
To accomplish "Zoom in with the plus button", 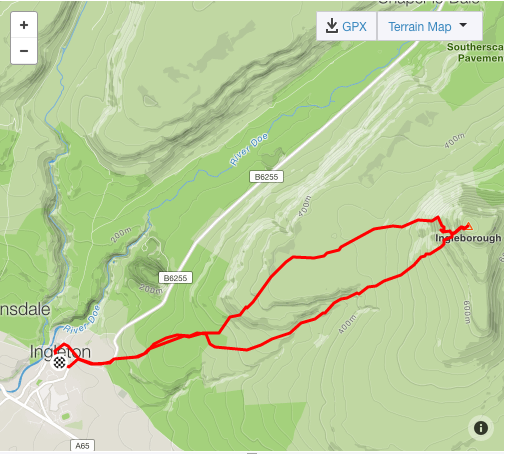I will [x=24, y=25].
